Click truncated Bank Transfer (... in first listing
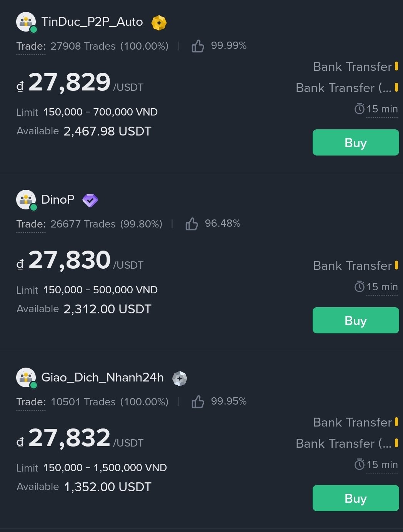This screenshot has width=403, height=532. click(x=343, y=88)
